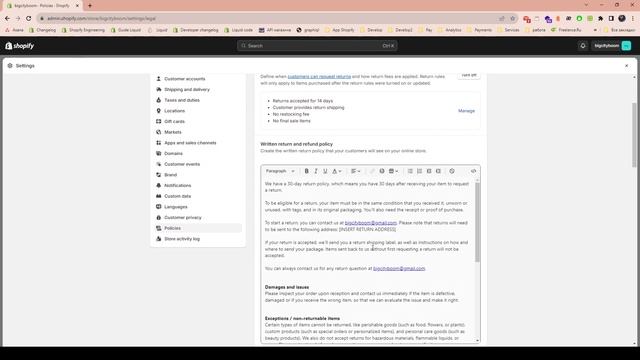Open App Shopify bookmarks folder
Image resolution: width=640 pixels, height=360 pixels.
(x=340, y=30)
